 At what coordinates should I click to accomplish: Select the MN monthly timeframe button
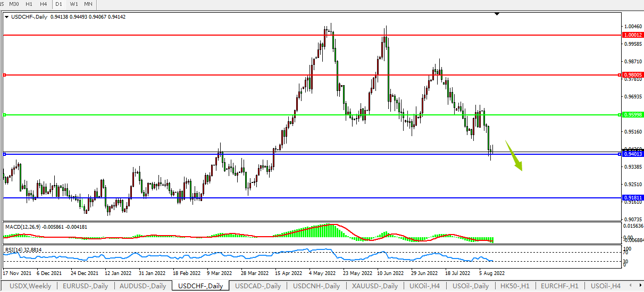pyautogui.click(x=88, y=4)
